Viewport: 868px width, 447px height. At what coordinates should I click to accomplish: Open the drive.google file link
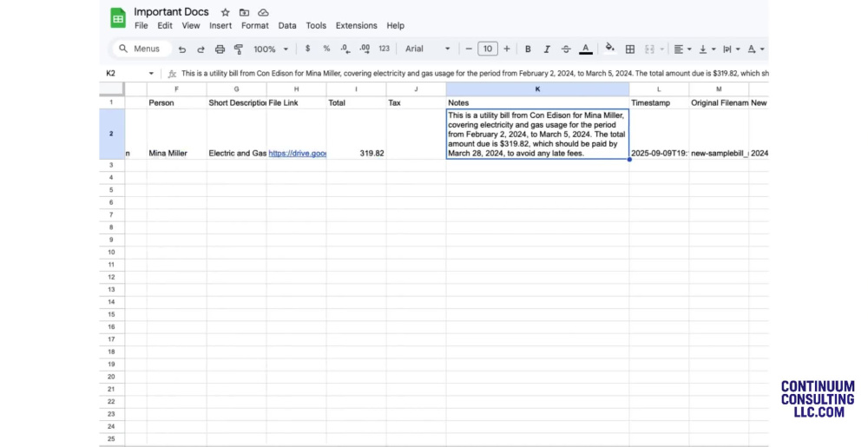pyautogui.click(x=297, y=154)
